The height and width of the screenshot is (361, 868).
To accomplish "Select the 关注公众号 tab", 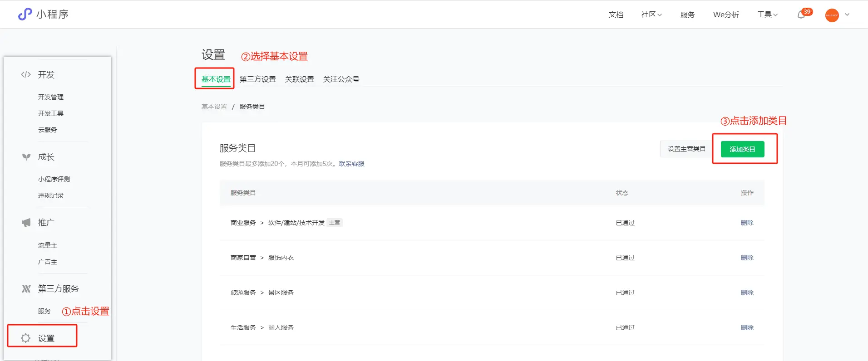I will [x=341, y=79].
